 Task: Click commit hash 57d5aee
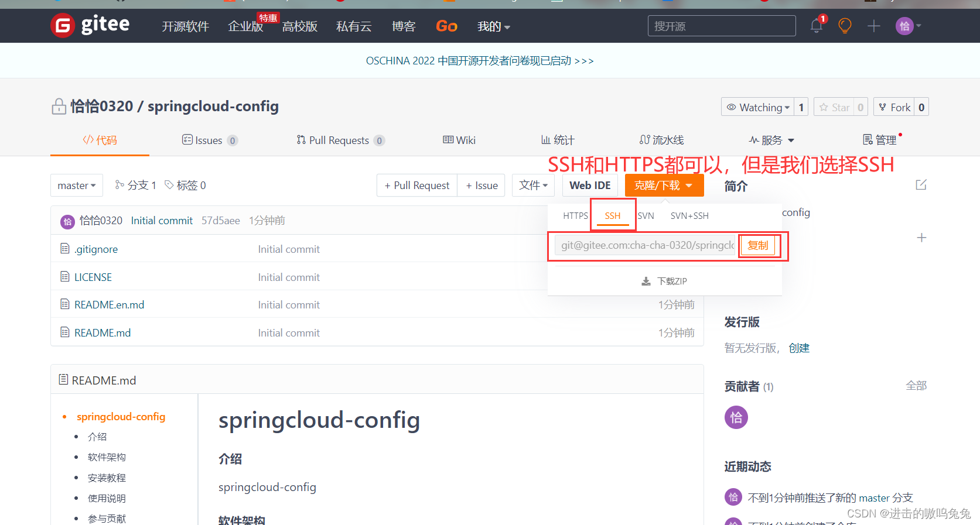click(x=221, y=221)
